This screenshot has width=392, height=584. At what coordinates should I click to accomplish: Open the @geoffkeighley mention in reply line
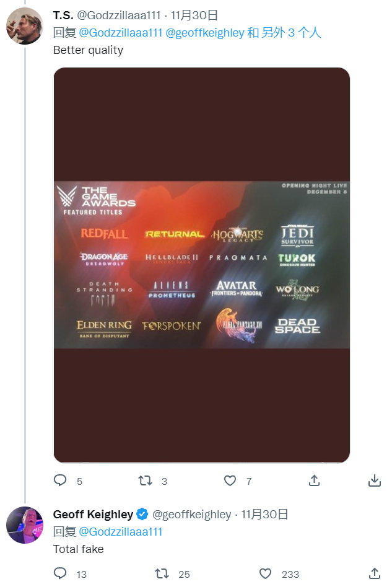point(204,33)
